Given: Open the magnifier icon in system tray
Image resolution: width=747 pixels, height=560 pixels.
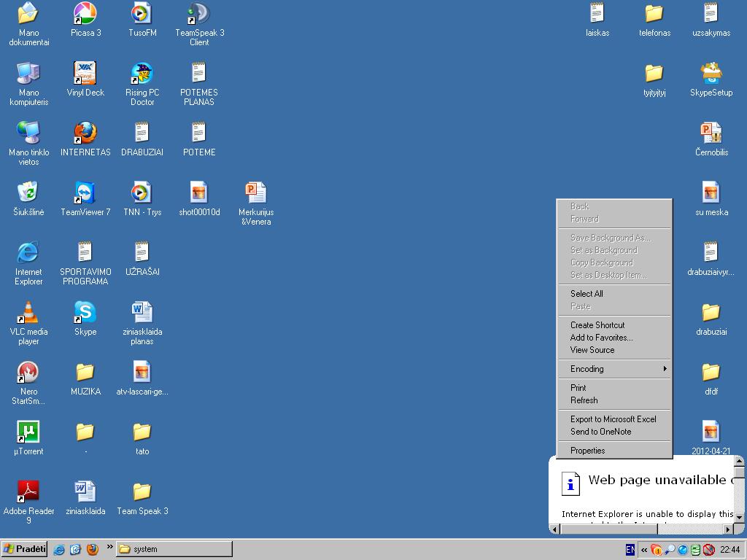Looking at the screenshot, I should pos(670,550).
